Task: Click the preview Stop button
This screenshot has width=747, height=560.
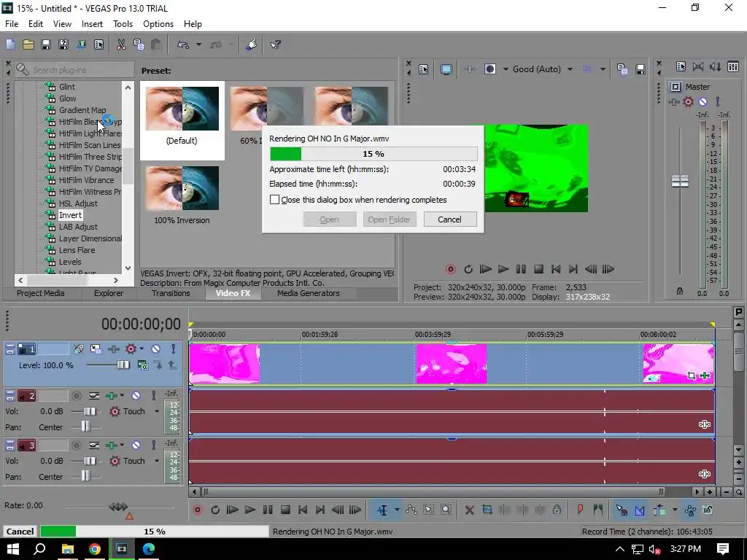Action: 538,269
